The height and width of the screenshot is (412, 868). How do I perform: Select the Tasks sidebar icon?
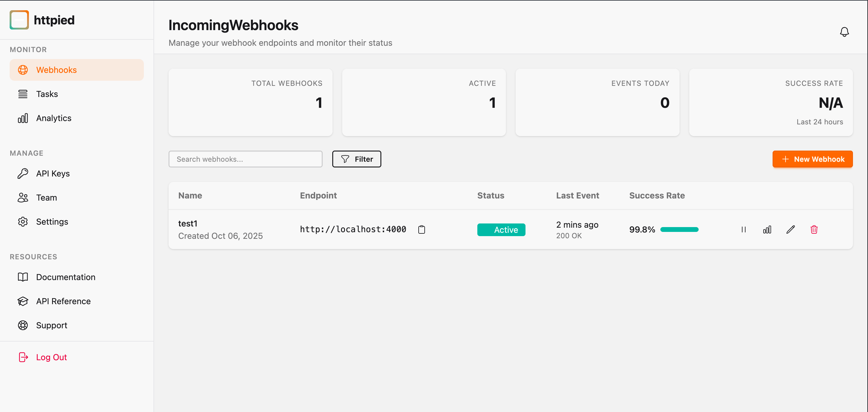pyautogui.click(x=23, y=94)
